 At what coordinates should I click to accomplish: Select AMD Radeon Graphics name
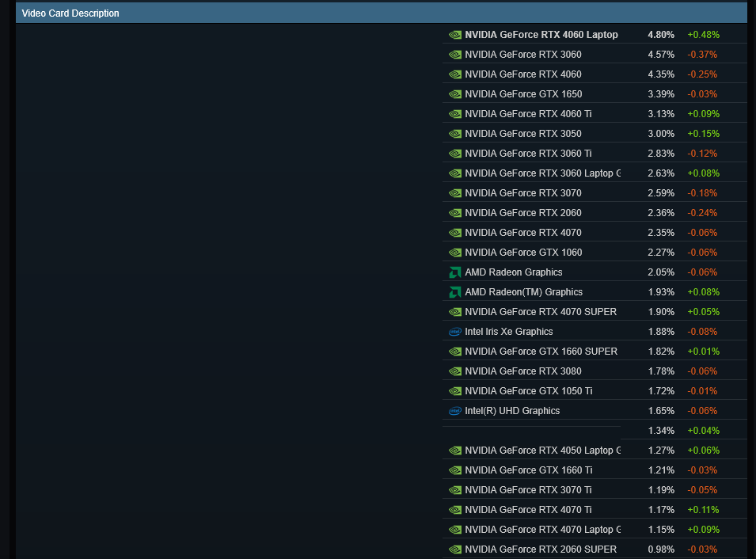514,272
